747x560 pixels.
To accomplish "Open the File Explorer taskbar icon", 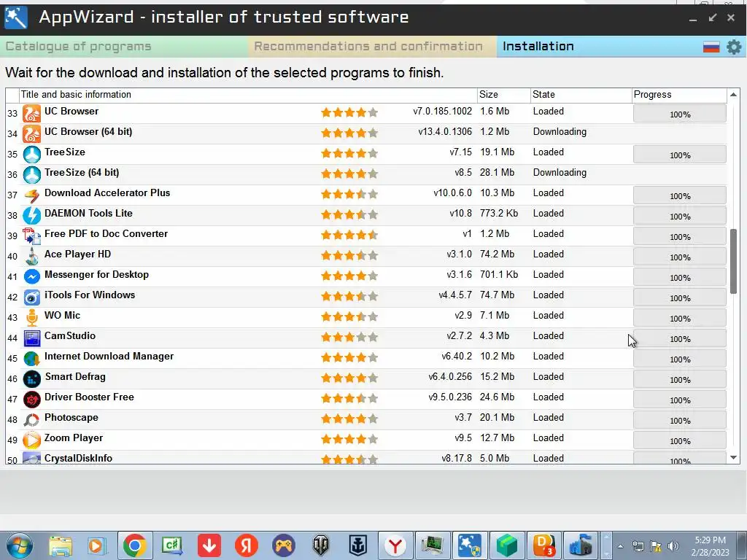I will pos(61,546).
